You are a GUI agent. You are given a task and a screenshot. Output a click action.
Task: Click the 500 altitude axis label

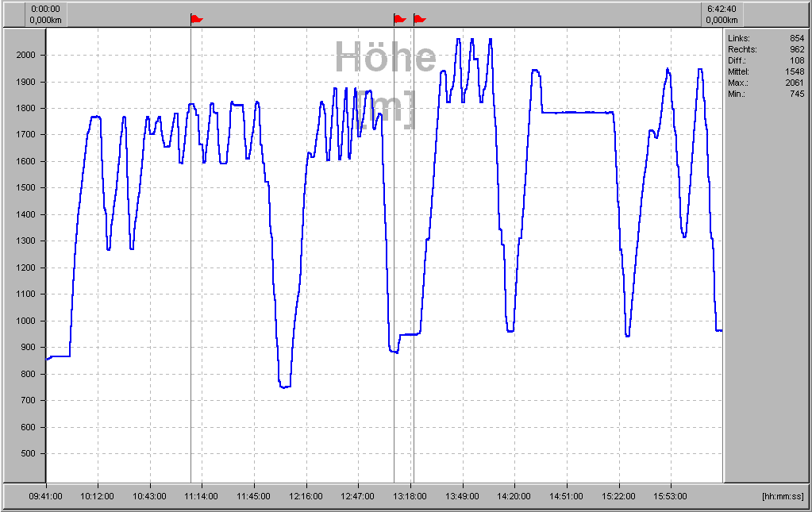[x=29, y=454]
